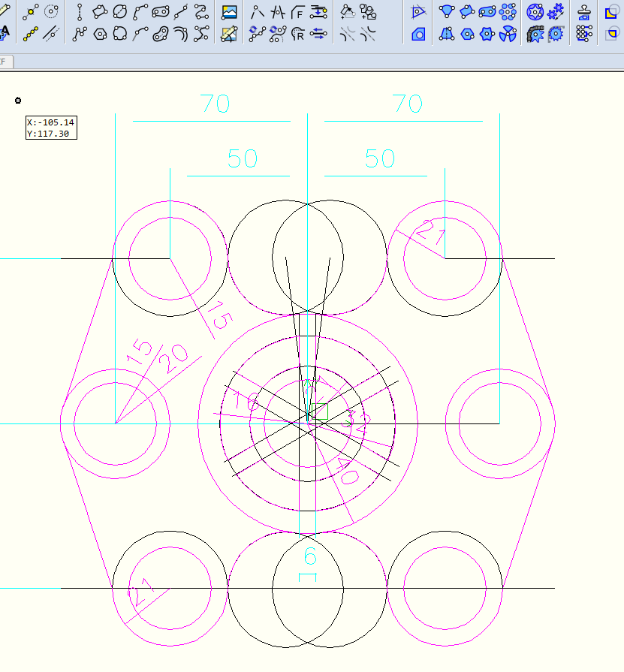Screen dimensions: 624x672
Task: Select the single point tool with yellow dot
Action: 31,12
